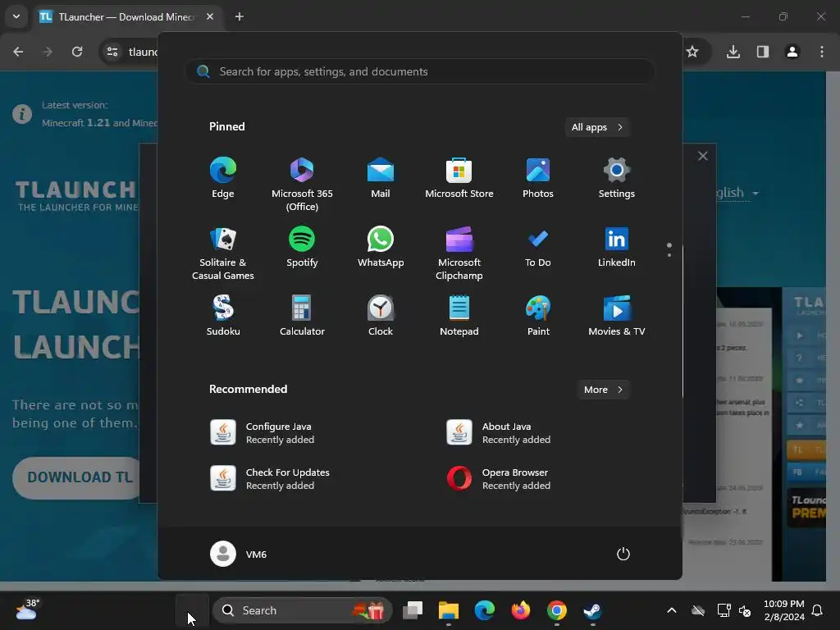Viewport: 840px width, 630px height.
Task: View site information in address bar
Action: click(x=112, y=52)
